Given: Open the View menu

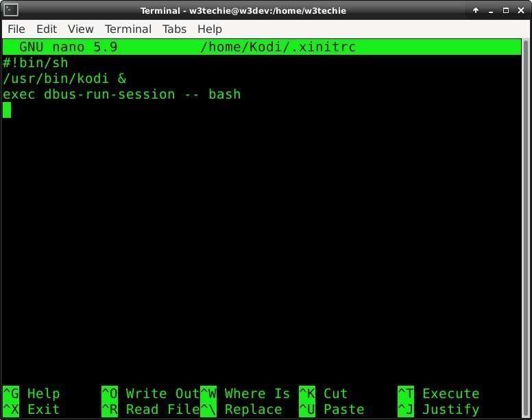Looking at the screenshot, I should coord(80,29).
